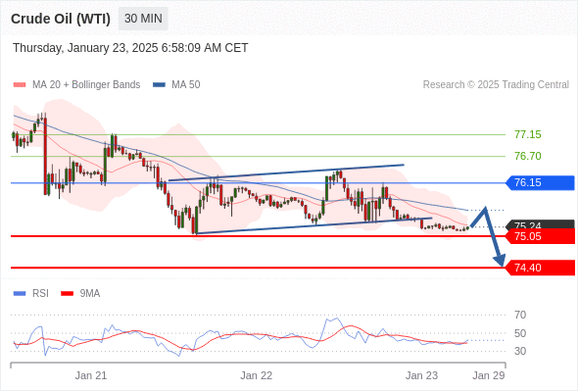Click the Crude Oil (WTI) title
The image size is (578, 392).
point(61,19)
